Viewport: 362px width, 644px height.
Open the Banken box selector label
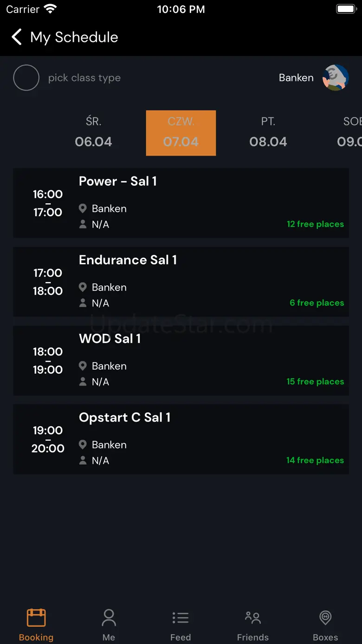(296, 78)
